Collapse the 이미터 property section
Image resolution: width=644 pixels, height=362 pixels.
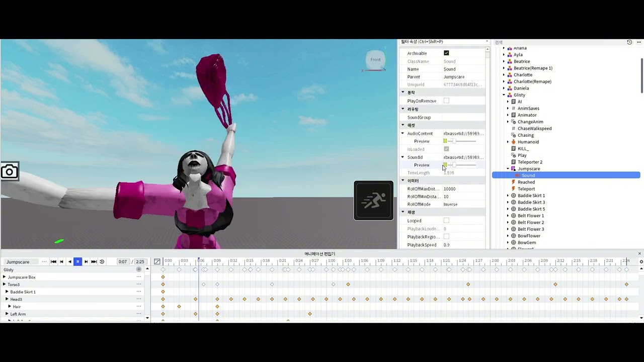coord(403,180)
